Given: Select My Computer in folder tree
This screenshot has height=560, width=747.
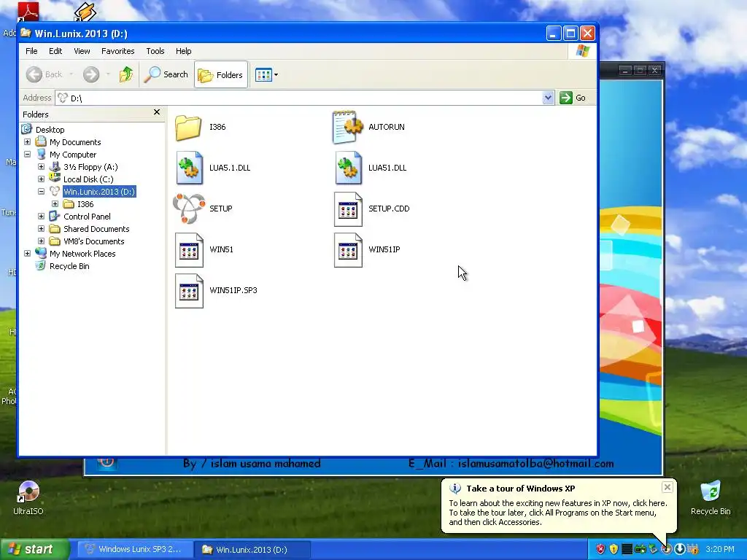Looking at the screenshot, I should click(x=73, y=155).
